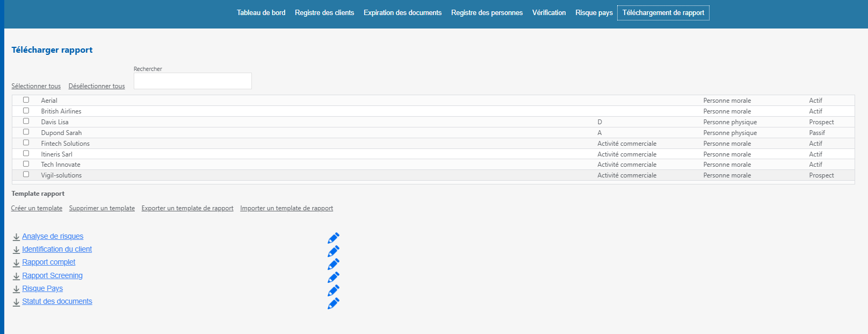Edit the Rapport Screening template pencil
The width and height of the screenshot is (868, 334).
pyautogui.click(x=334, y=277)
